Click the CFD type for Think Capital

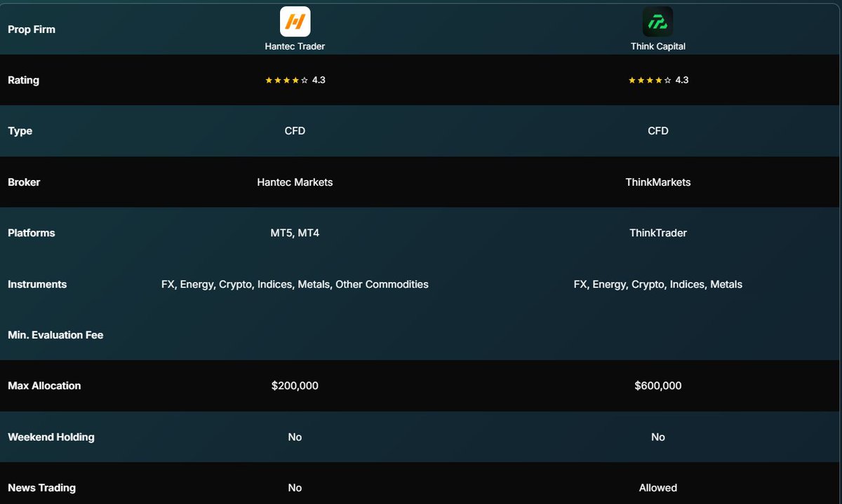[x=658, y=131]
